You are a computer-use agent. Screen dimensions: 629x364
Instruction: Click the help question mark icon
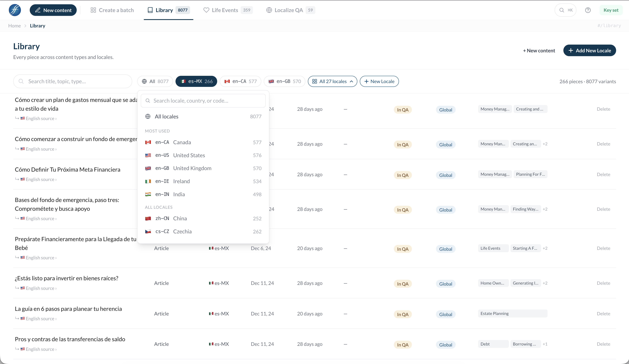click(x=588, y=10)
